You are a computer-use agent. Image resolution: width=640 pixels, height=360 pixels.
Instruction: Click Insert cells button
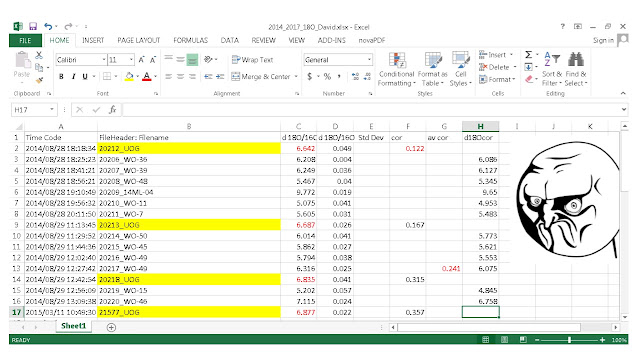pyautogui.click(x=496, y=55)
